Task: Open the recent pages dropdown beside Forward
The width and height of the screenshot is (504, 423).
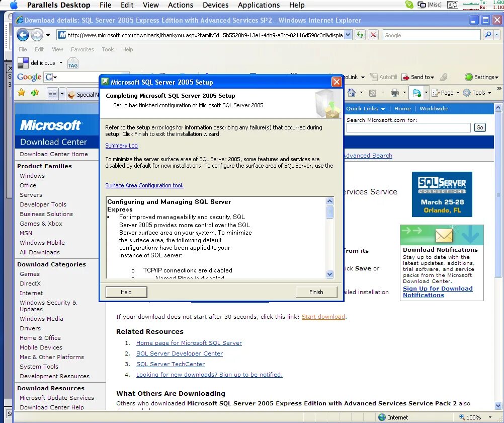Action: pyautogui.click(x=48, y=35)
